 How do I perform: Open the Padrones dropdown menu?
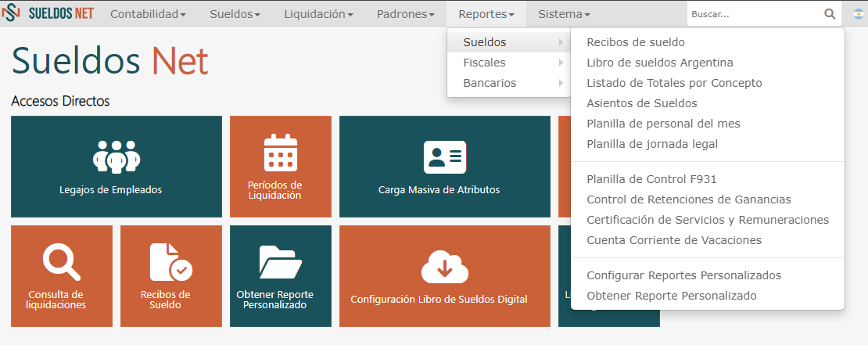coord(406,14)
